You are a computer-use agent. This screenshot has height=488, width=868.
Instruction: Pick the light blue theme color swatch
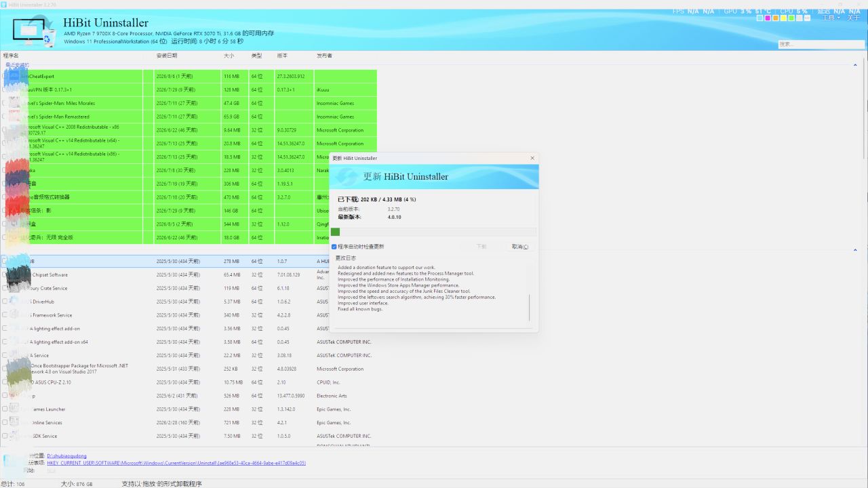760,18
